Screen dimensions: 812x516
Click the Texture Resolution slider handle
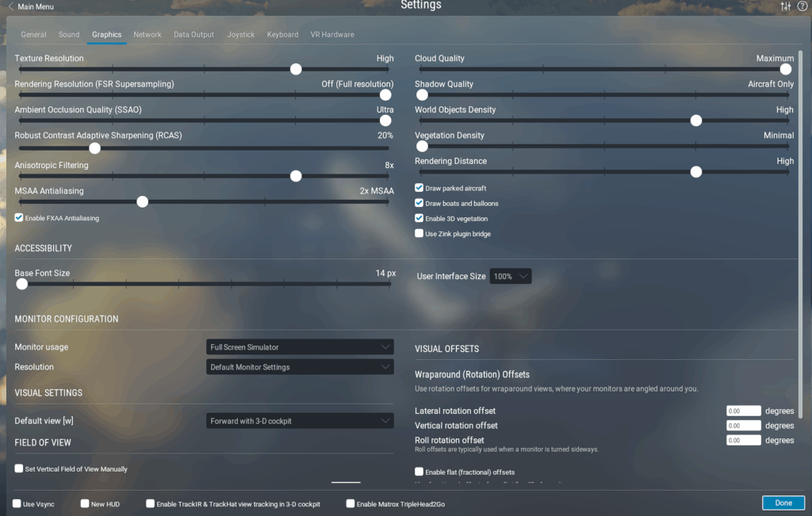point(296,69)
